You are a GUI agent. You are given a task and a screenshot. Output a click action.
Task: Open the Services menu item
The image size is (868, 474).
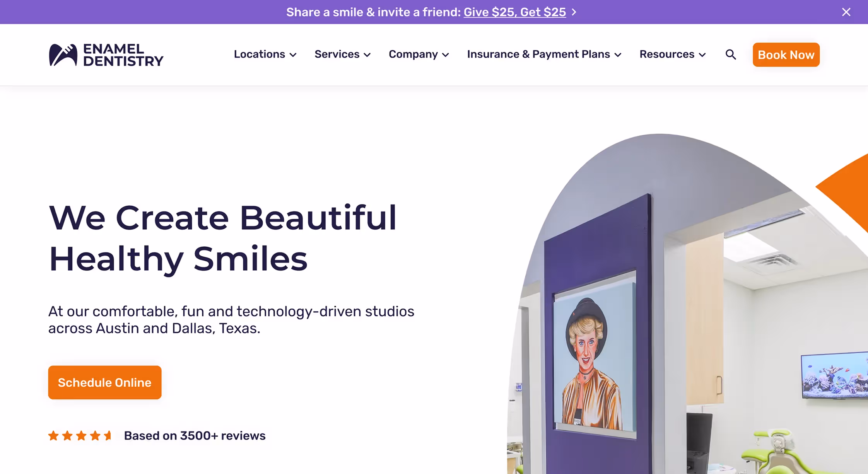click(x=337, y=54)
